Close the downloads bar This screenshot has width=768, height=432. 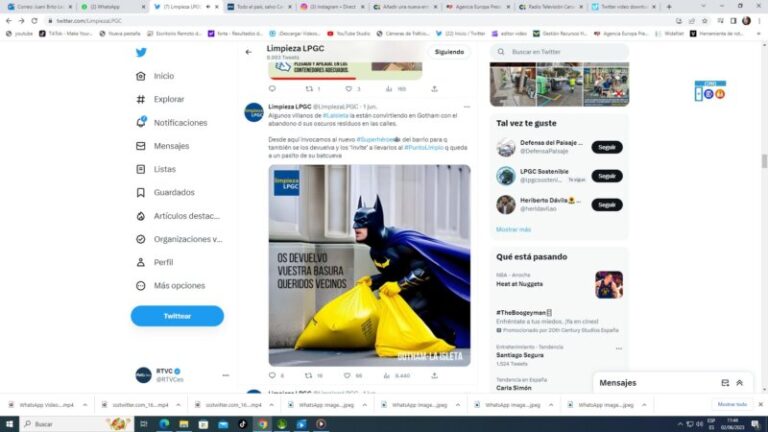[x=760, y=405]
